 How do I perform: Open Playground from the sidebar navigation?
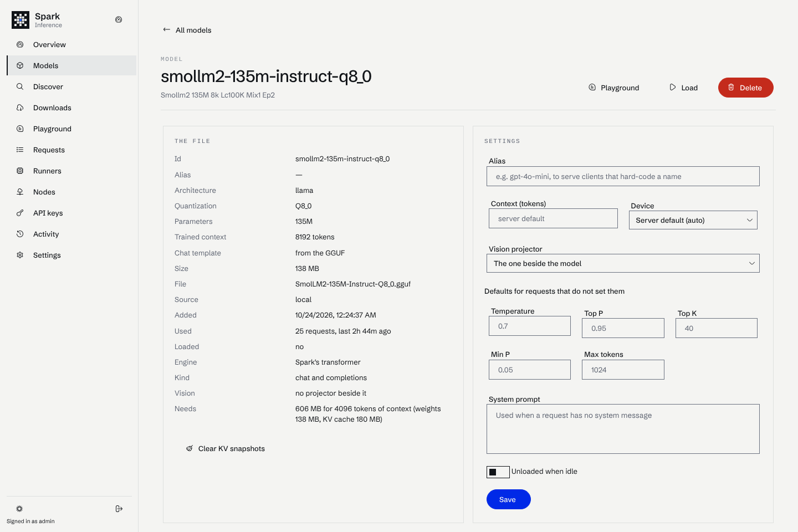[x=71, y=129]
